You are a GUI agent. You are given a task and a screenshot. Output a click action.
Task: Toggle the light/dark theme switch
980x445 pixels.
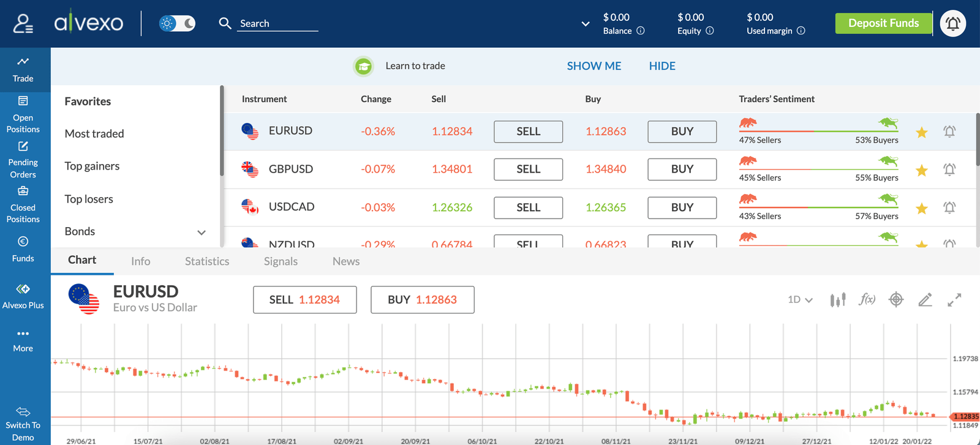tap(177, 23)
